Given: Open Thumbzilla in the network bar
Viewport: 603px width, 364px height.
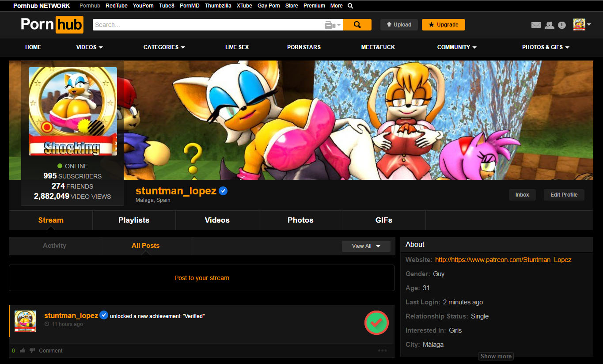Looking at the screenshot, I should coord(218,6).
